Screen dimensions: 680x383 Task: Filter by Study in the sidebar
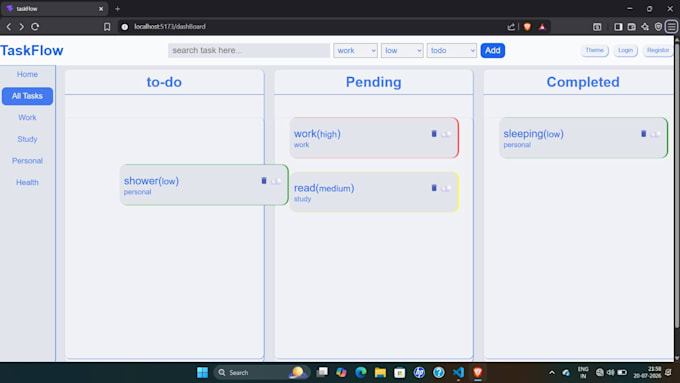tap(27, 139)
